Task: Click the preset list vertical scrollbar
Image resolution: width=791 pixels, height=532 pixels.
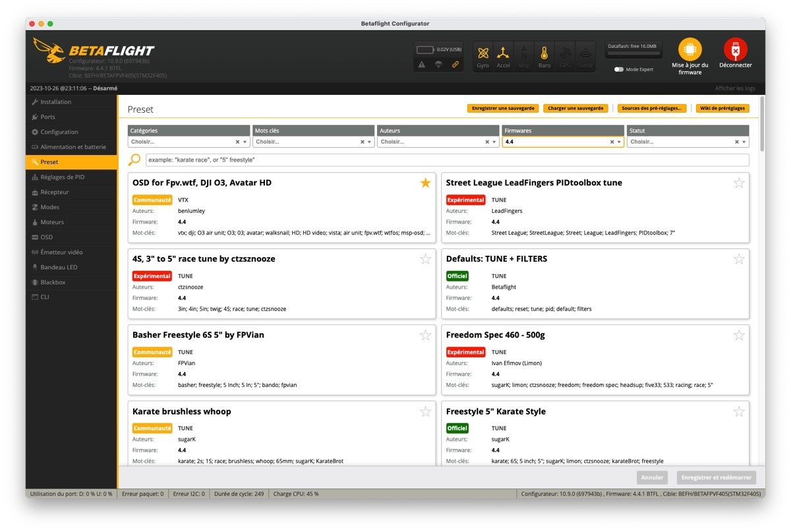Action: (763, 125)
